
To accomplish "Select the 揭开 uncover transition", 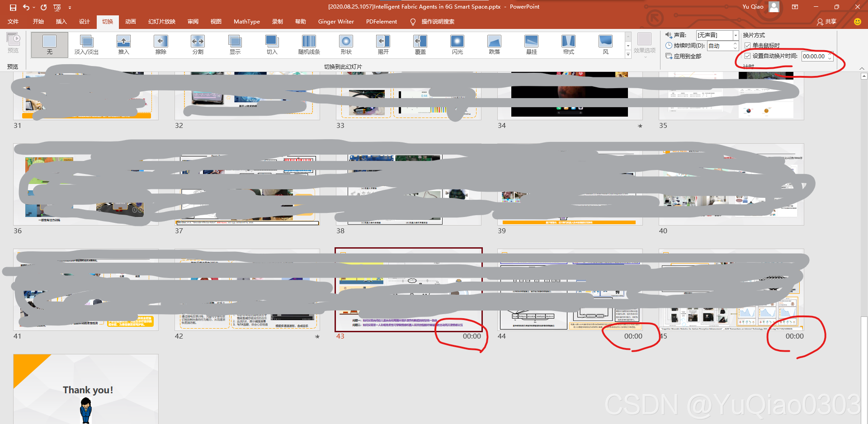I will [383, 45].
